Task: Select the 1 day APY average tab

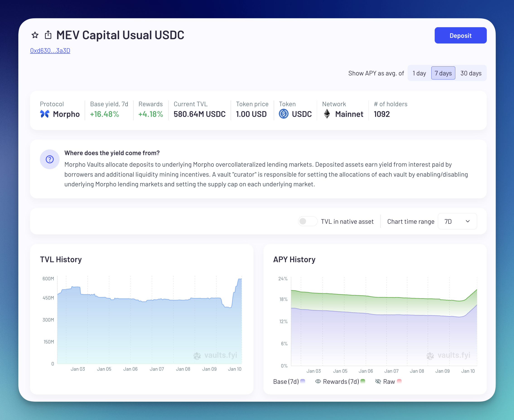Action: pyautogui.click(x=419, y=73)
